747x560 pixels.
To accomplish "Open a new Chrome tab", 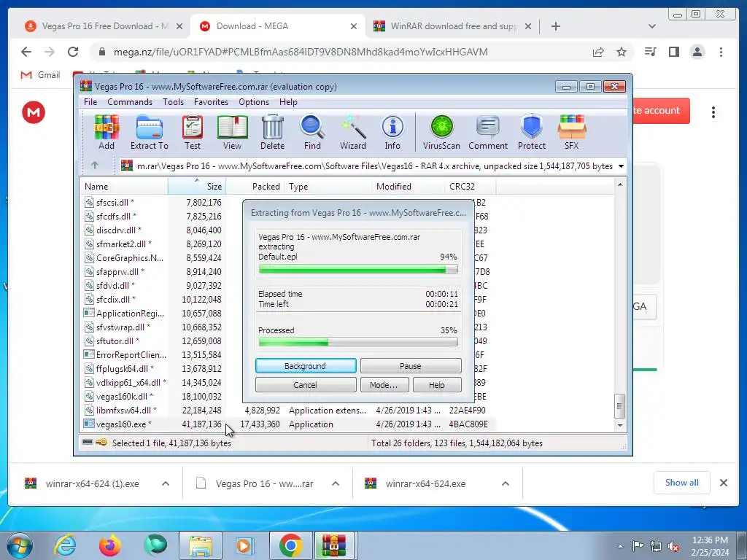I will 555,26.
